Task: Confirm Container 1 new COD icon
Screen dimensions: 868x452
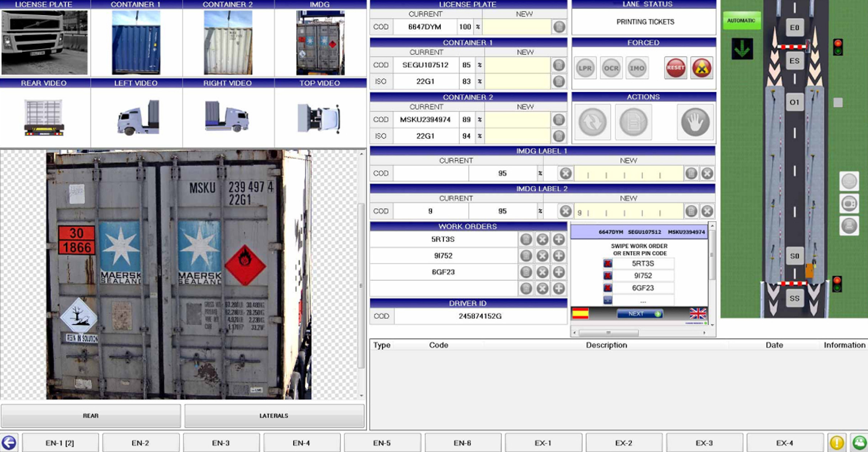Action: tap(559, 65)
